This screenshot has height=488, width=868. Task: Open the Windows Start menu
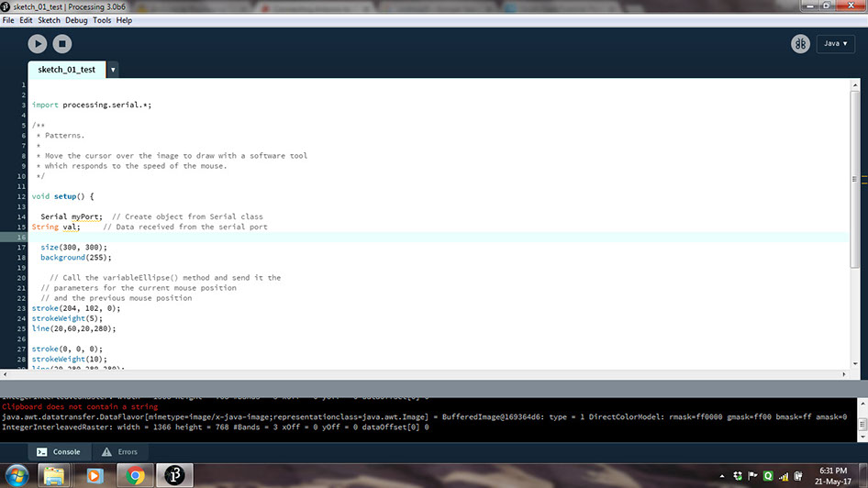click(17, 476)
